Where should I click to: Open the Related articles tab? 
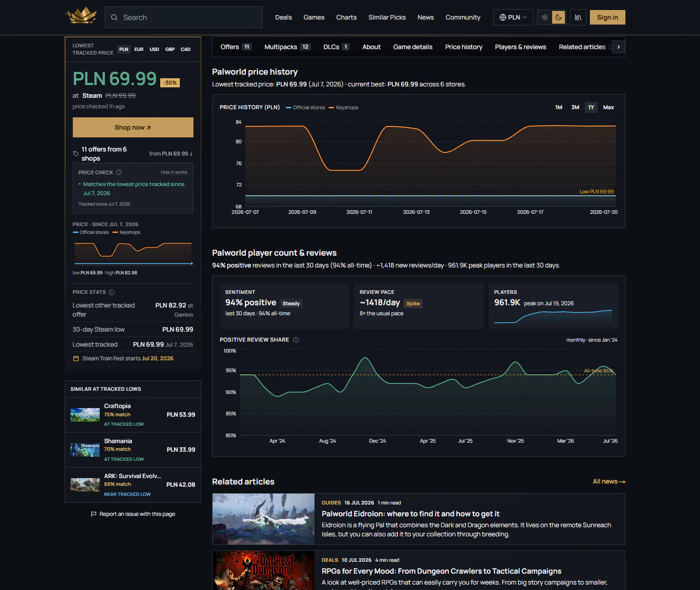pos(582,47)
